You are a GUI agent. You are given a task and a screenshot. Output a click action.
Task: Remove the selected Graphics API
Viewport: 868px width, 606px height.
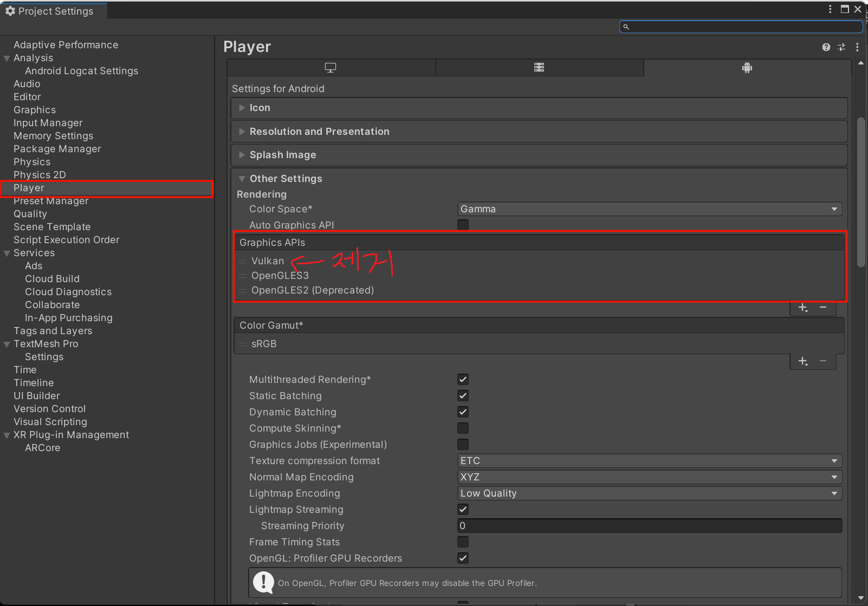pos(823,308)
